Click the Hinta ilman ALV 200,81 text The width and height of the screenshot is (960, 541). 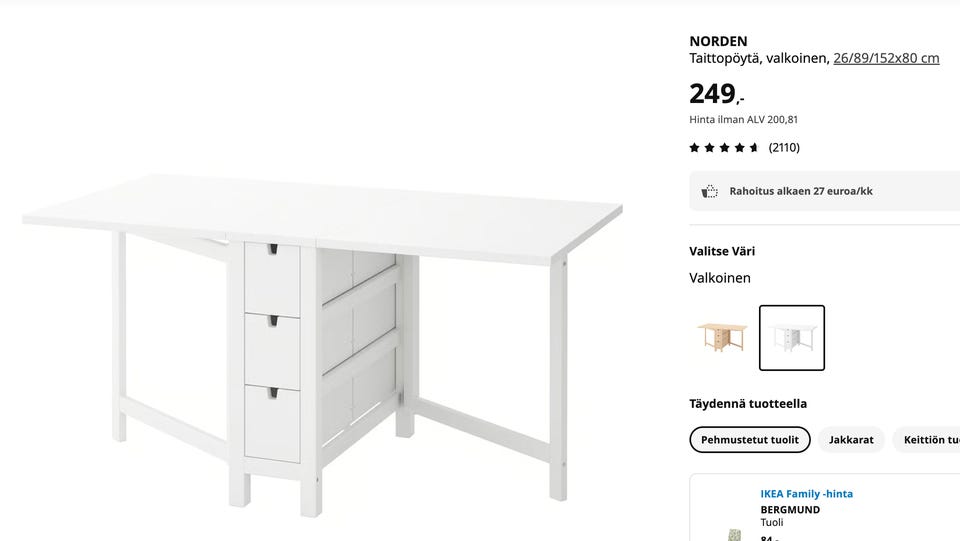click(x=743, y=120)
